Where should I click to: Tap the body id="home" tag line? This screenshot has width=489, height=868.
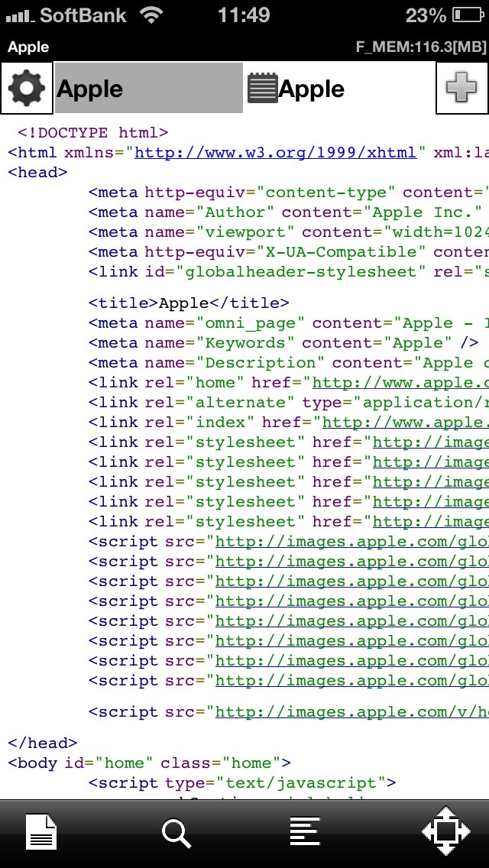[150, 763]
